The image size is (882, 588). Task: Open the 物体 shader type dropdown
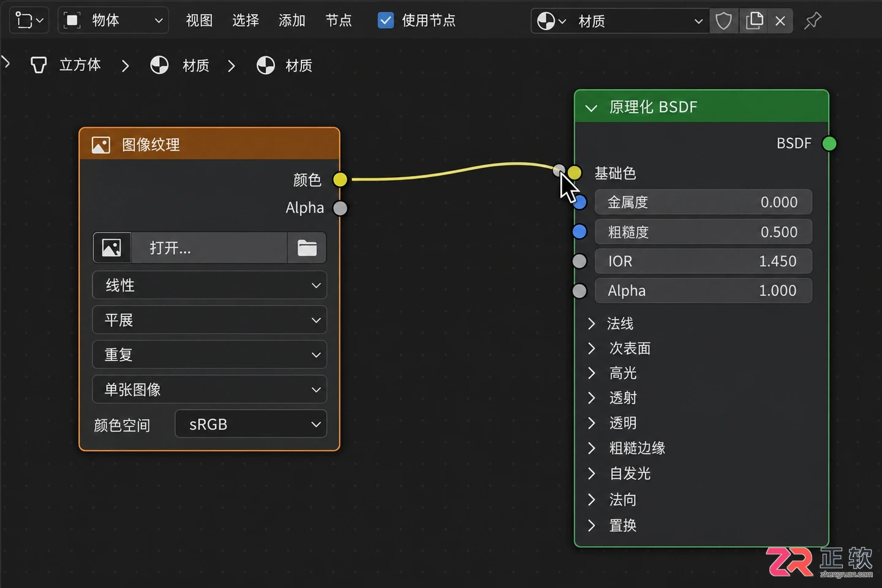click(113, 20)
